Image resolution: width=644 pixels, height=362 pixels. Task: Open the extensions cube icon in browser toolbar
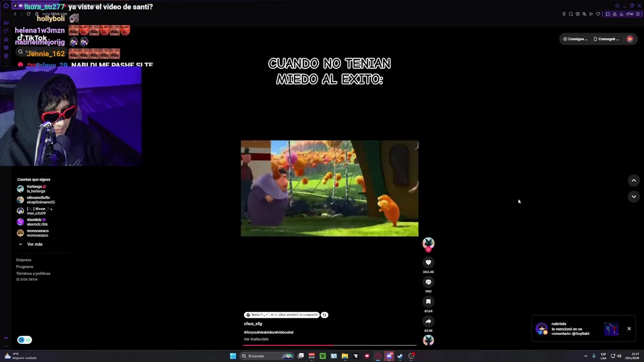(x=608, y=14)
